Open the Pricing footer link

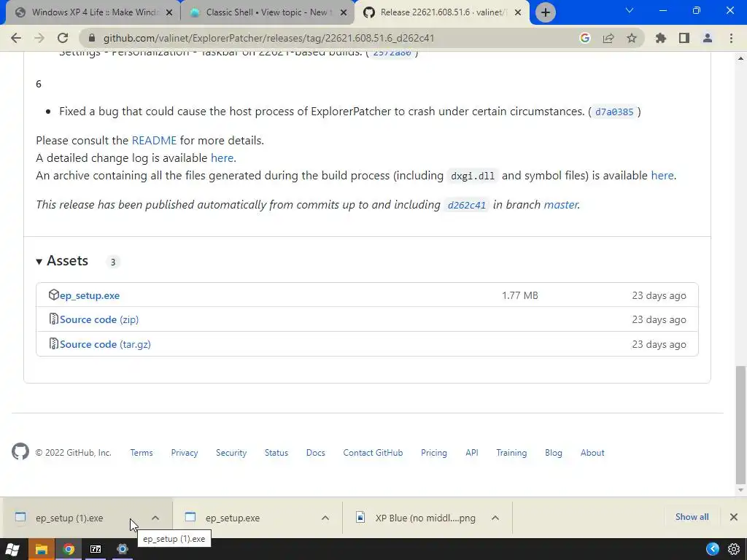pos(433,453)
